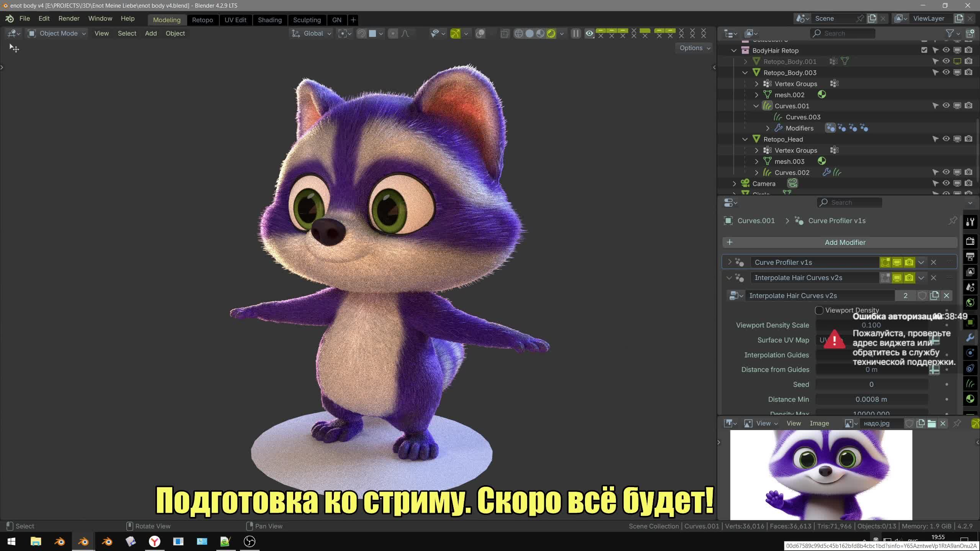Switch to the Sculpting workspace tab
This screenshot has height=551, width=980.
pos(307,20)
